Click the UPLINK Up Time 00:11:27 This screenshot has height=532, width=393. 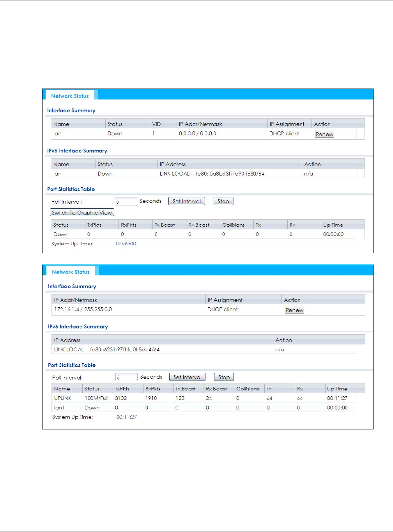pyautogui.click(x=337, y=398)
